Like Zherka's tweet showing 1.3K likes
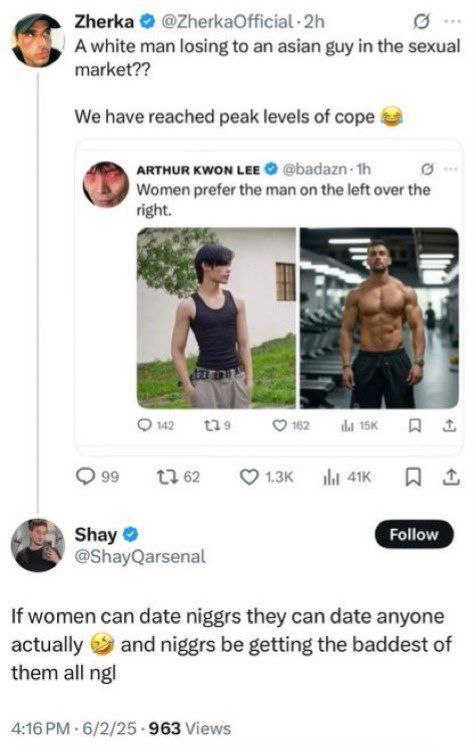This screenshot has height=747, width=474. 249,476
